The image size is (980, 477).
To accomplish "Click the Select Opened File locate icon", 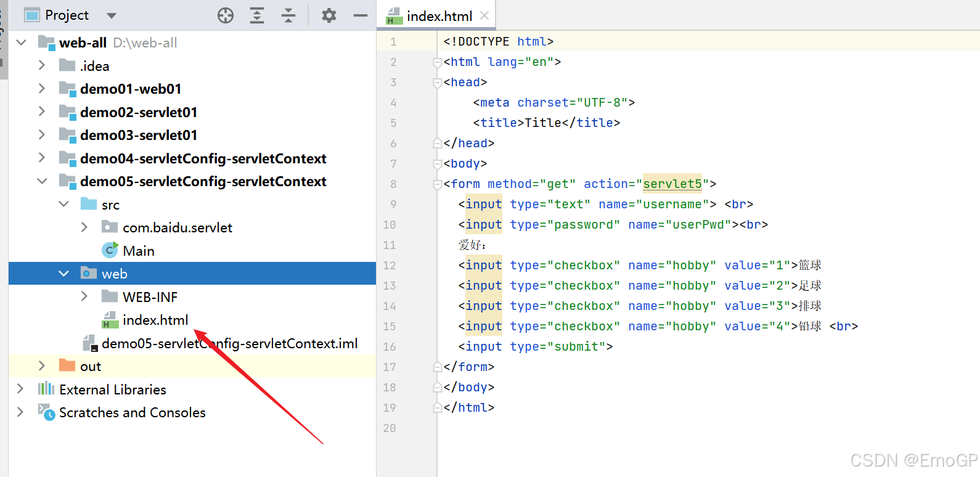I will click(x=226, y=15).
